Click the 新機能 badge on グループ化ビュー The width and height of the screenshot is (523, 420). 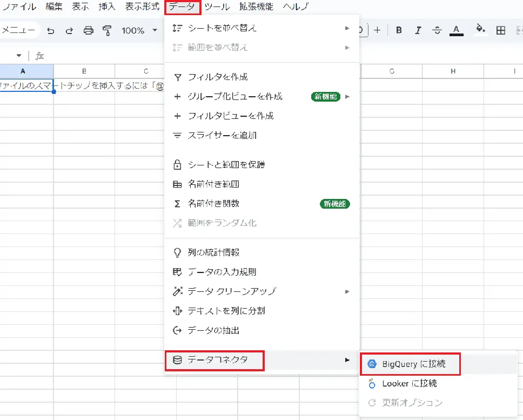click(x=326, y=97)
